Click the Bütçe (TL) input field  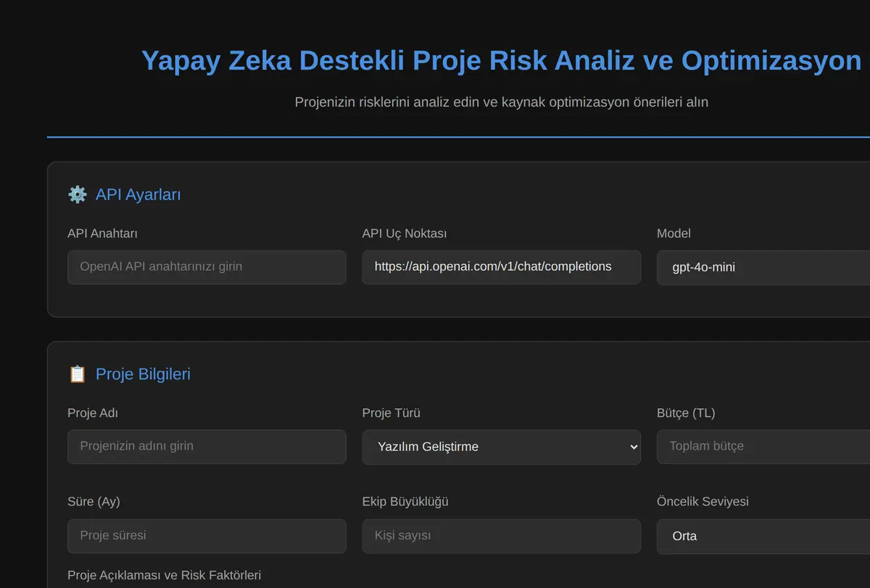[x=763, y=447]
